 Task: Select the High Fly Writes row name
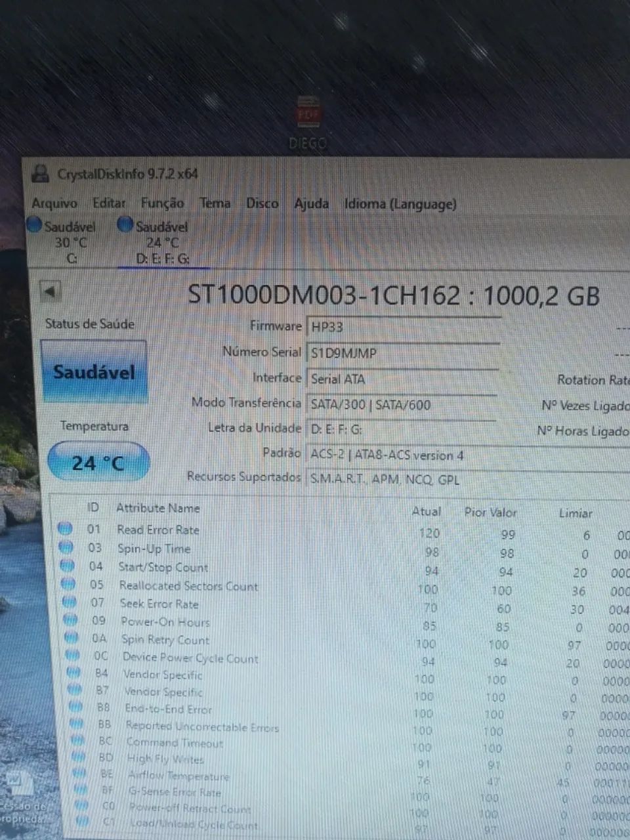click(166, 759)
